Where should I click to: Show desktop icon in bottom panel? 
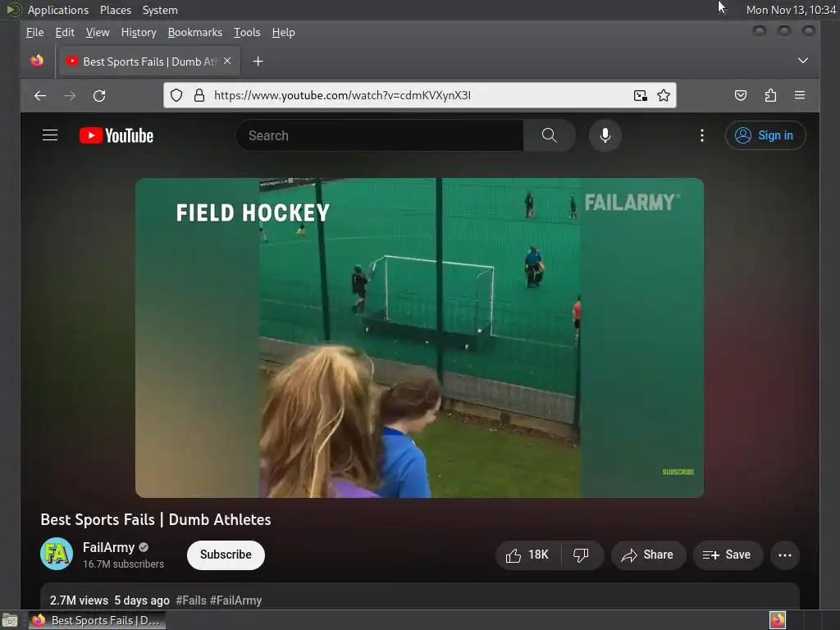tap(10, 621)
